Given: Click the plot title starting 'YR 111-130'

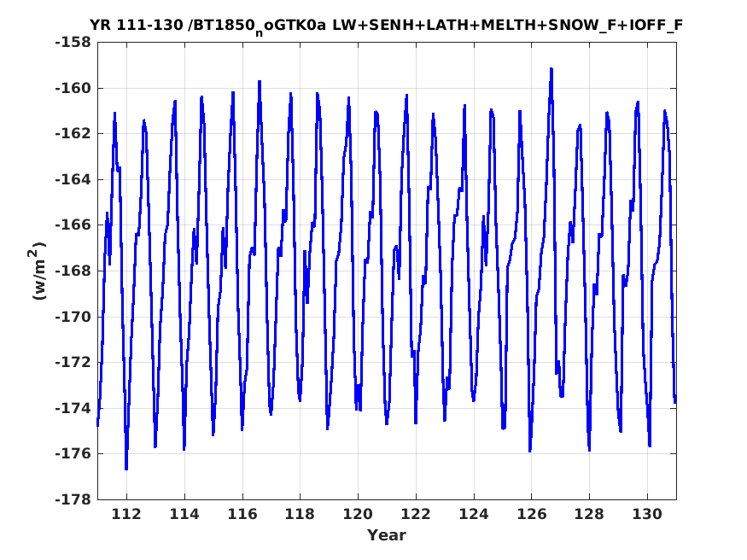Looking at the screenshot, I should [387, 26].
